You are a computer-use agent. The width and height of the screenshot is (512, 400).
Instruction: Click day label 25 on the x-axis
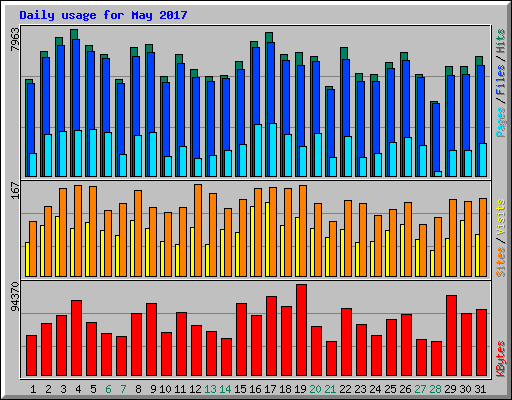click(390, 389)
